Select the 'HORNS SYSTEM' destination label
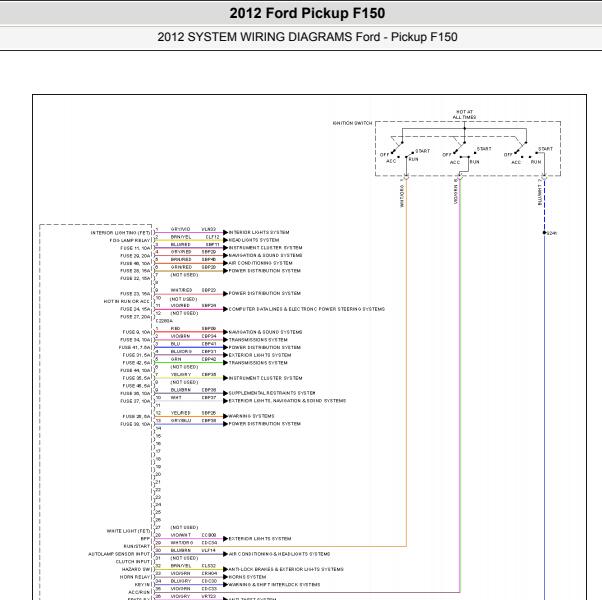This screenshot has width=602, height=600. click(x=247, y=577)
